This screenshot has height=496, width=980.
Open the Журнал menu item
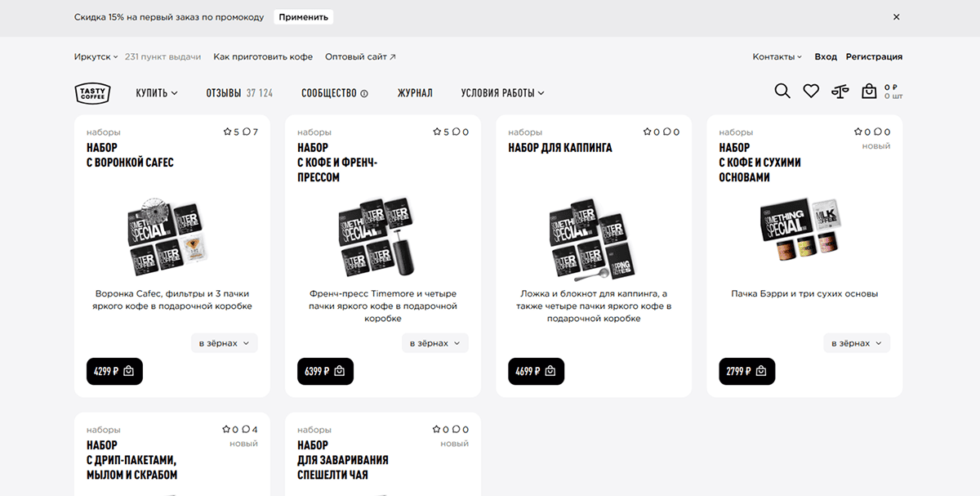tap(415, 93)
